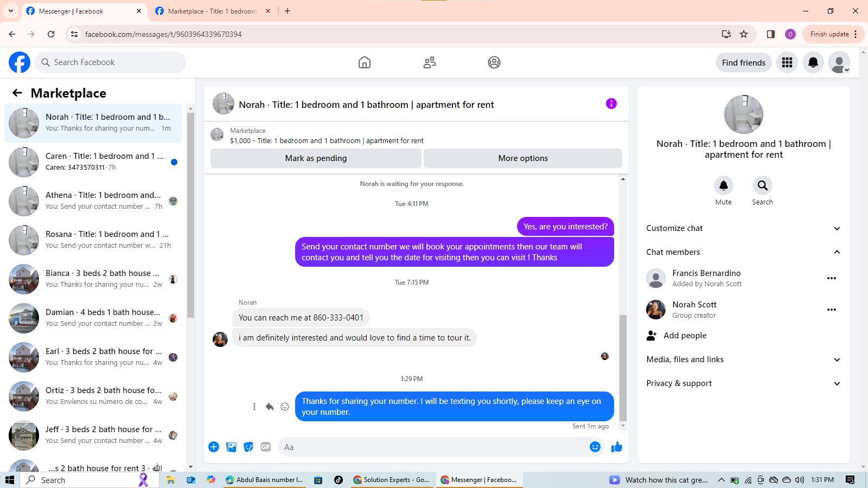Screen dimensions: 868x488
Task: Open more actions plus icon in composer
Action: (x=214, y=447)
